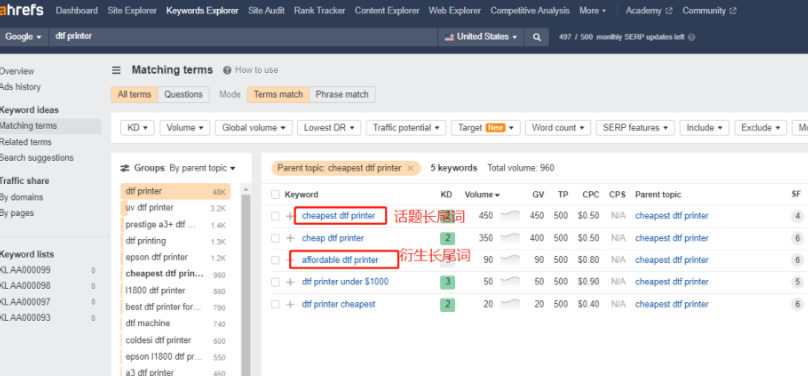Open the Traffic potential filter dropdown
The height and width of the screenshot is (376, 808).
click(x=406, y=128)
